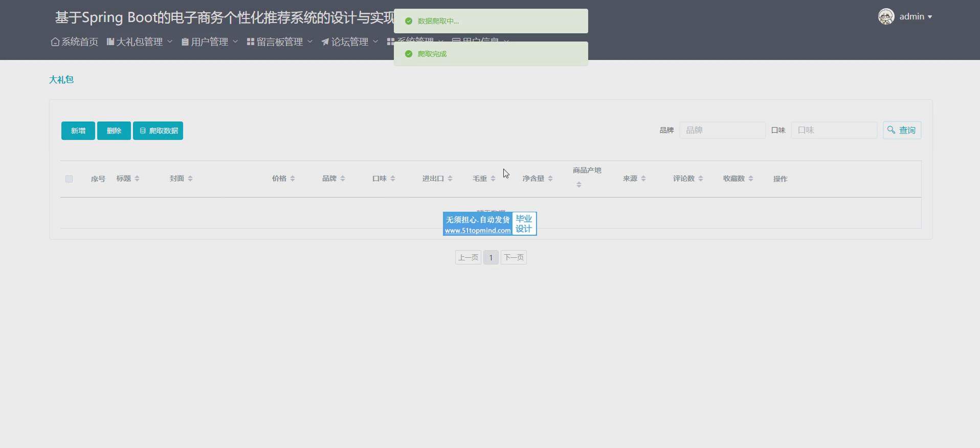The height and width of the screenshot is (448, 980).
Task: Open the admin account dropdown
Action: [x=916, y=17]
